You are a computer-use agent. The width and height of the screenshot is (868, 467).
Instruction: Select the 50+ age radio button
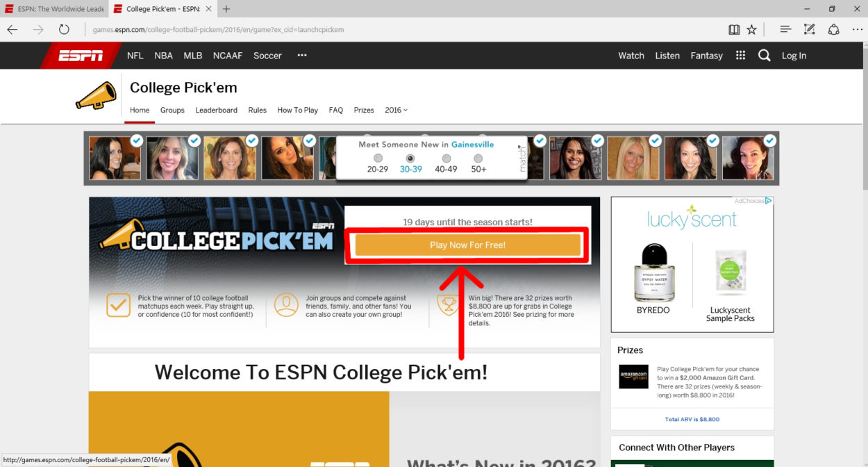478,158
